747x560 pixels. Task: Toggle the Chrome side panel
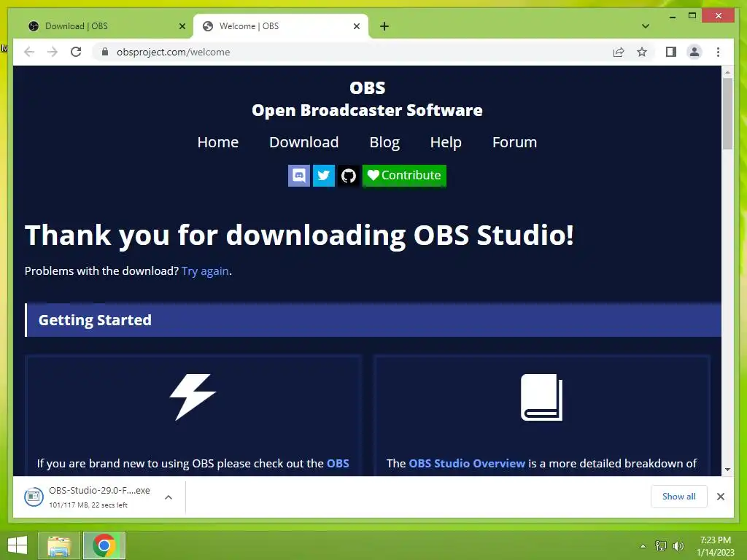point(671,52)
